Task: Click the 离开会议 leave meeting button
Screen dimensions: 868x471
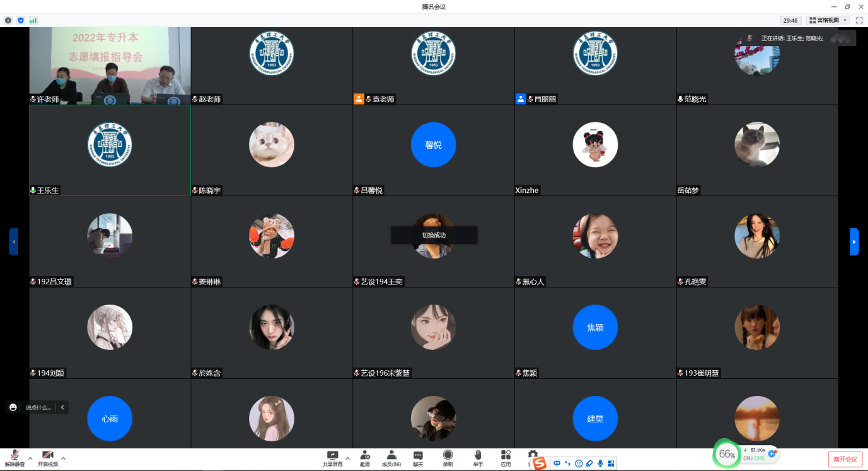Action: click(x=845, y=459)
